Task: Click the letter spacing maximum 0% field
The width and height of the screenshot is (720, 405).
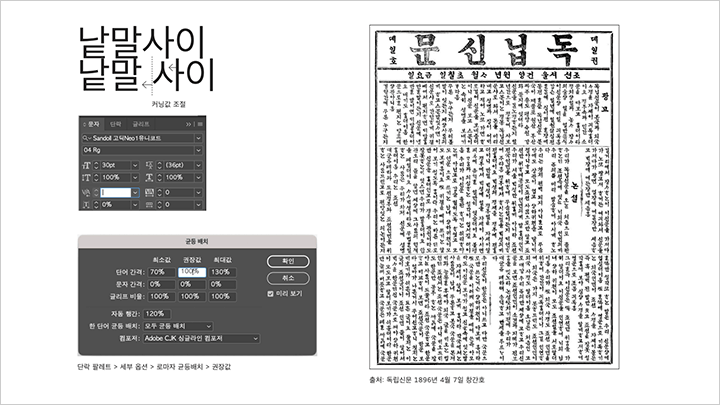Action: pyautogui.click(x=222, y=284)
